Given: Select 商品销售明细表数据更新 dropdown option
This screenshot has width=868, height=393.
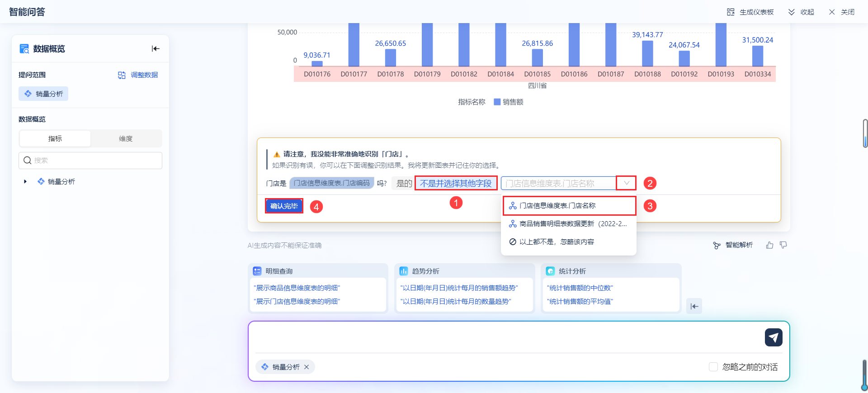Looking at the screenshot, I should 569,224.
